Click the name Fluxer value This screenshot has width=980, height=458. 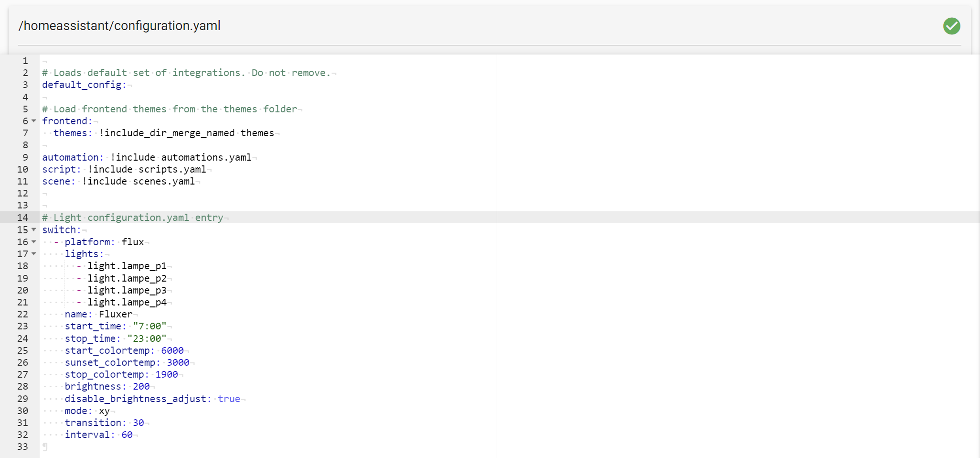click(116, 314)
